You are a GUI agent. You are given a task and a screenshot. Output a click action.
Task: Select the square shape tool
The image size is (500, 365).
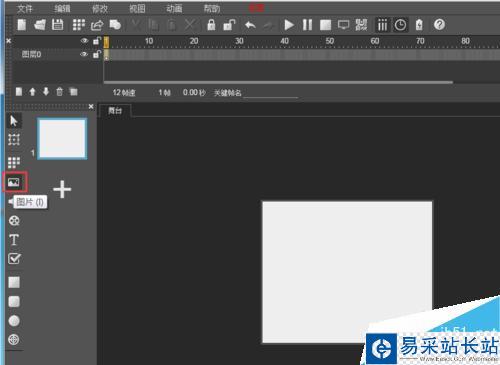pyautogui.click(x=14, y=282)
